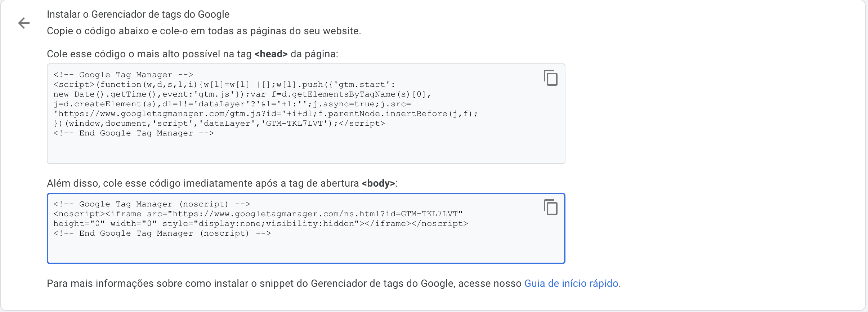
Task: Click the End Google Tag Manager (noscript) comment
Action: 163,233
